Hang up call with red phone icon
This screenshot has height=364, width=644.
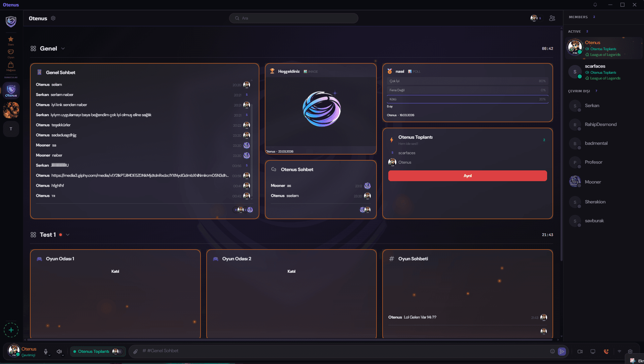point(606,352)
